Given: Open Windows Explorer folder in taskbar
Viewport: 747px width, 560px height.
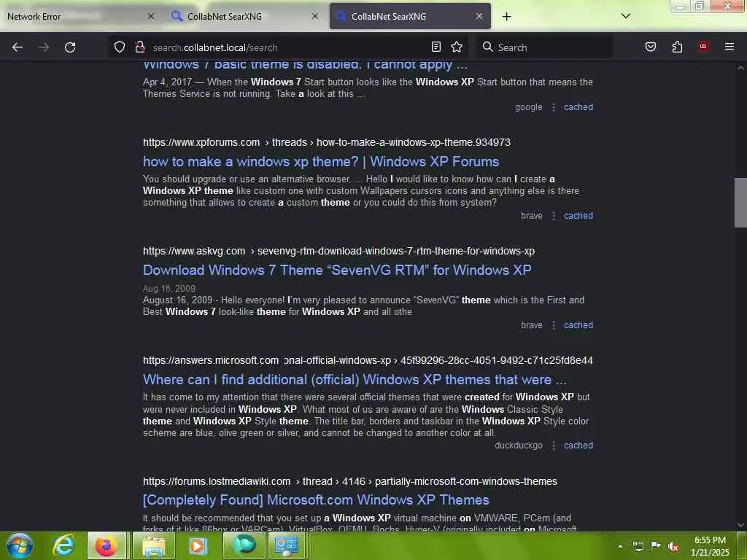Looking at the screenshot, I should click(x=153, y=545).
